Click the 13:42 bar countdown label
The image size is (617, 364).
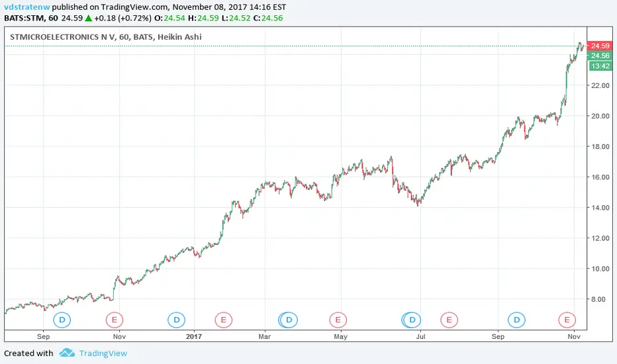point(600,66)
